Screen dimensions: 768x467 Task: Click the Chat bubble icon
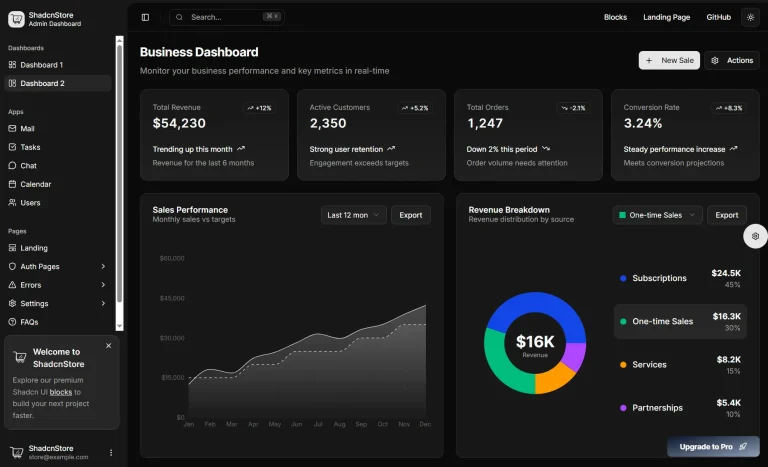pyautogui.click(x=12, y=166)
